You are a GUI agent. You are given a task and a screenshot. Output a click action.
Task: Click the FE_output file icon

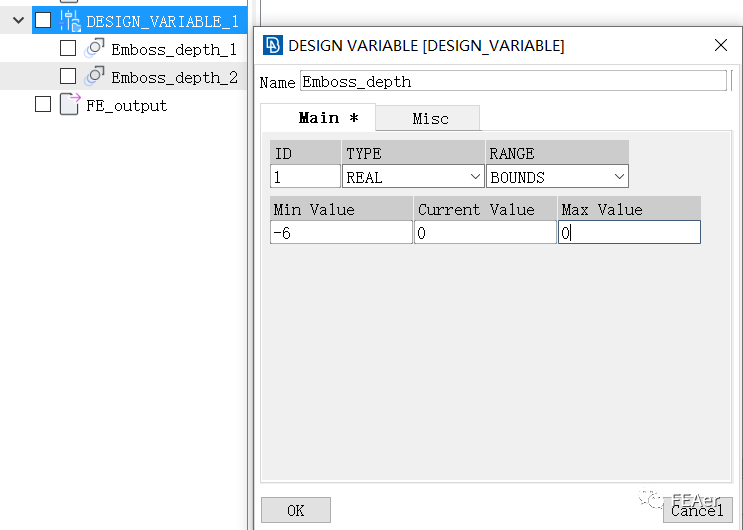(70, 104)
